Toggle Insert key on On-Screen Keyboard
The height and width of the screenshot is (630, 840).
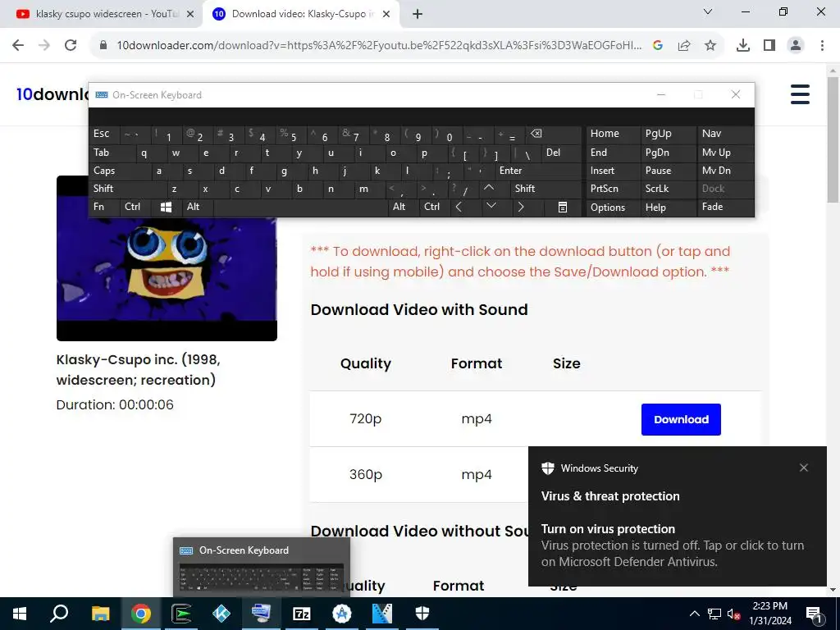coord(613,171)
